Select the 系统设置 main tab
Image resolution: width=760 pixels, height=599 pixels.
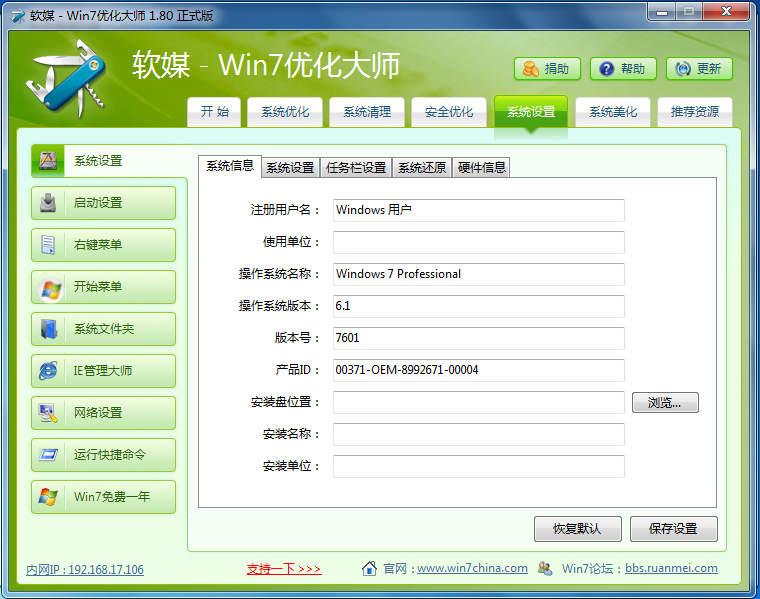[x=531, y=112]
